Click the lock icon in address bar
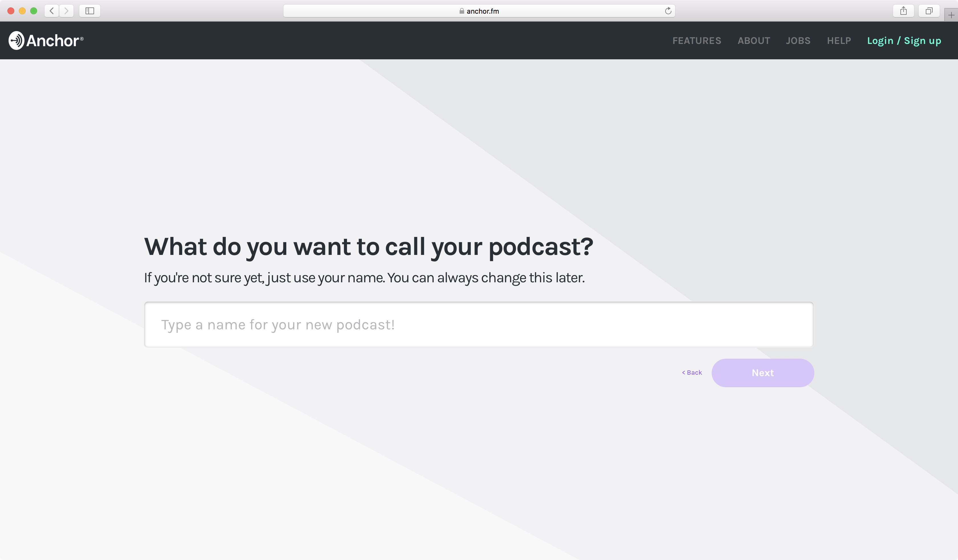958x560 pixels. pos(462,11)
